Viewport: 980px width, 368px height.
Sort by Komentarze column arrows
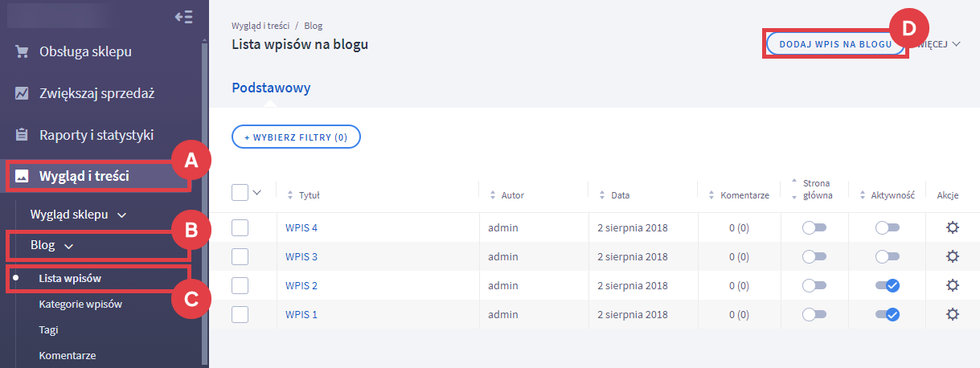(x=711, y=195)
